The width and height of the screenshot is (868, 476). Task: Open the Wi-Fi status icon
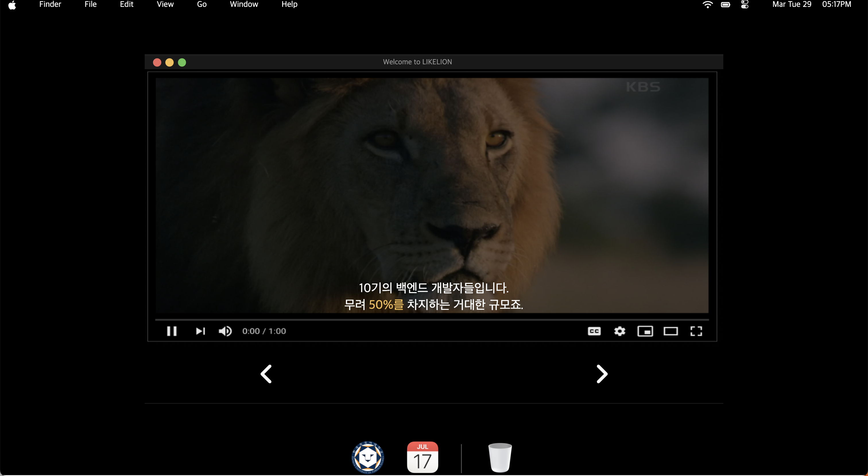pos(707,4)
